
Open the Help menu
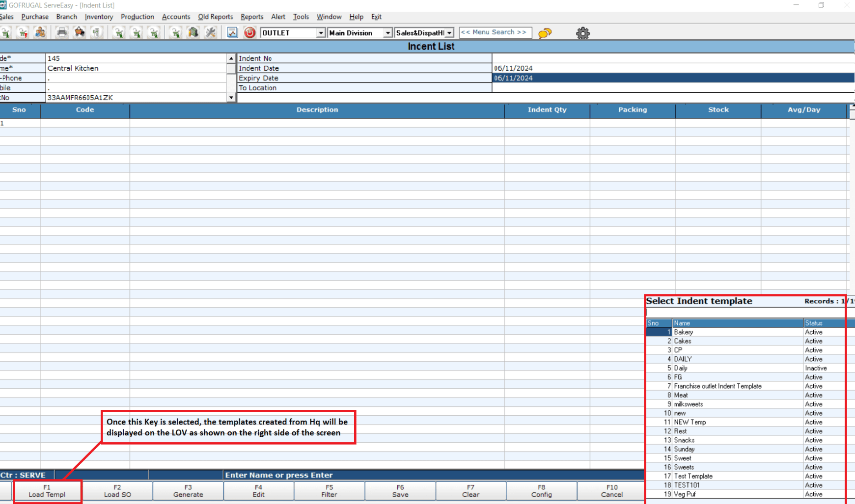pos(357,17)
